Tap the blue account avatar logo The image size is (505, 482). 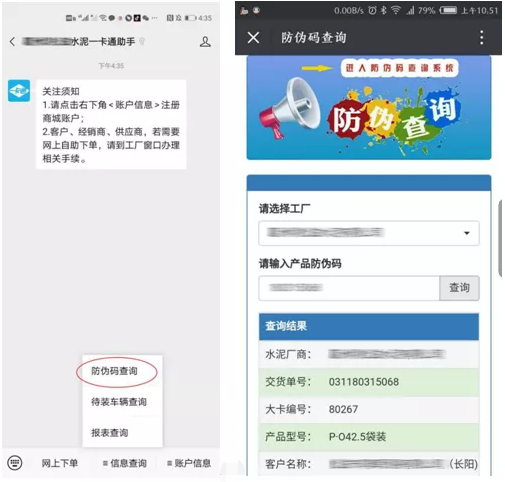19,90
